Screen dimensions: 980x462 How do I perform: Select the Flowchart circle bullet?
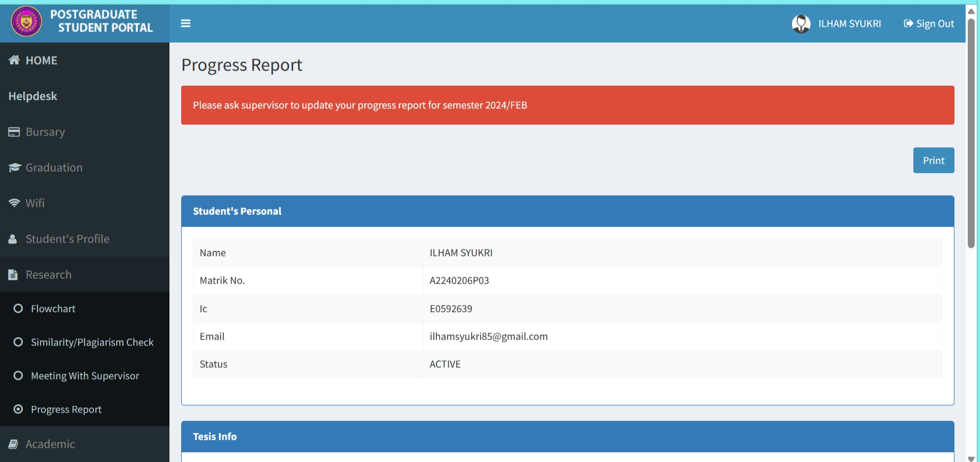[x=18, y=309]
